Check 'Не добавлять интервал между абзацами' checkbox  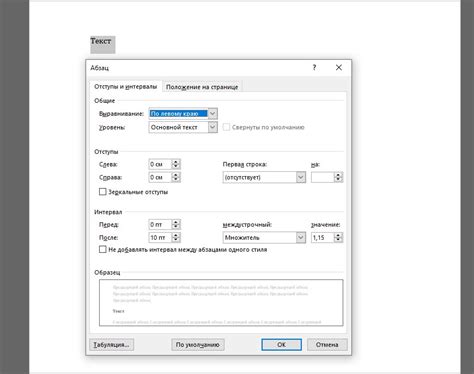click(x=103, y=250)
